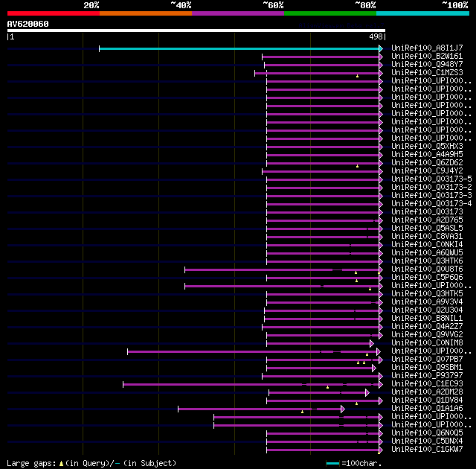
Task: Select the UniRef100_C9J4Y2 label
Action: [x=427, y=170]
